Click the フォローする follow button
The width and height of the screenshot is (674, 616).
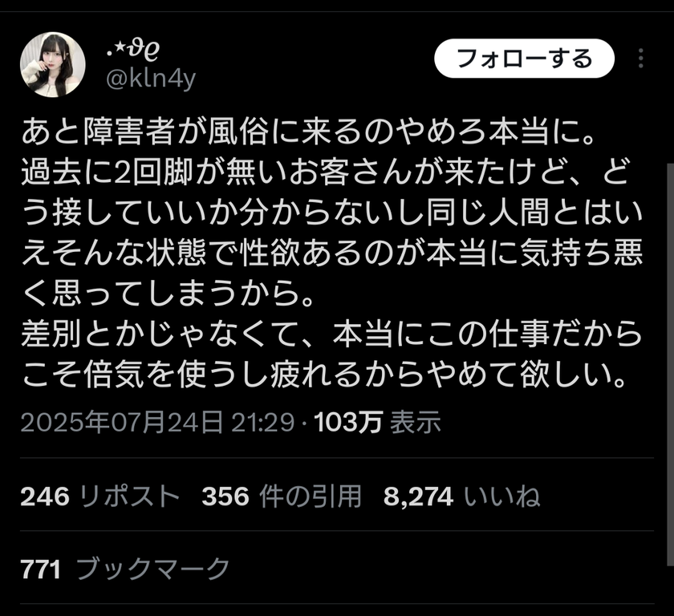click(524, 59)
